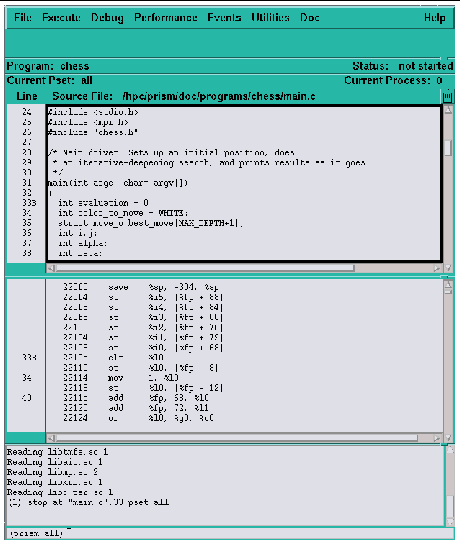Click assembly line number 34
The width and height of the screenshot is (460, 544).
[x=27, y=377]
